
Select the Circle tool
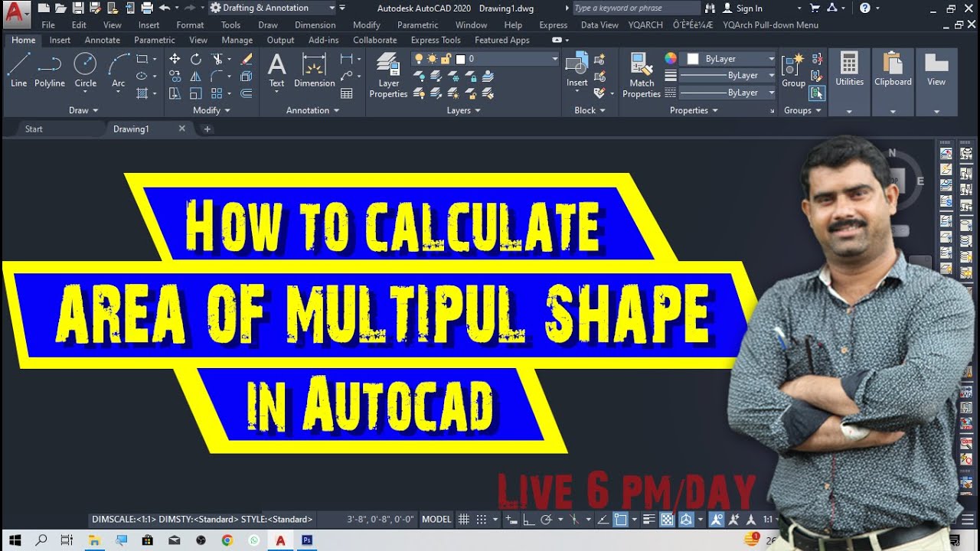pyautogui.click(x=85, y=70)
